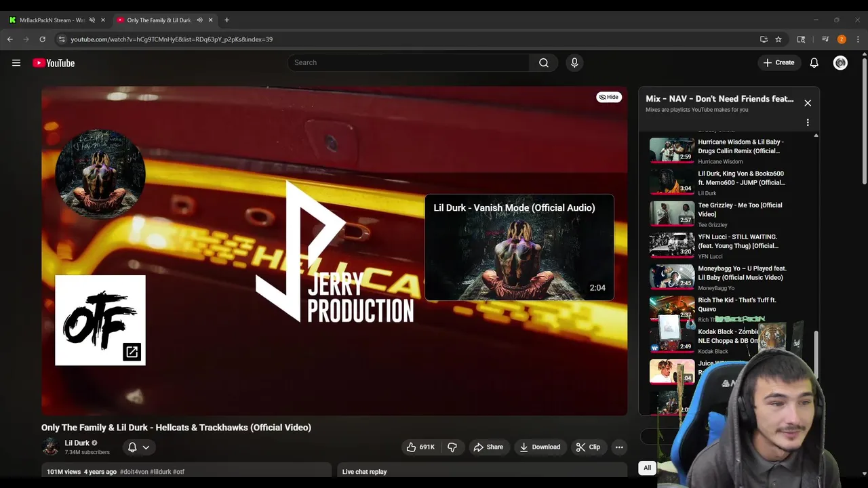Expand the notification preferences dropdown chevron

click(146, 447)
